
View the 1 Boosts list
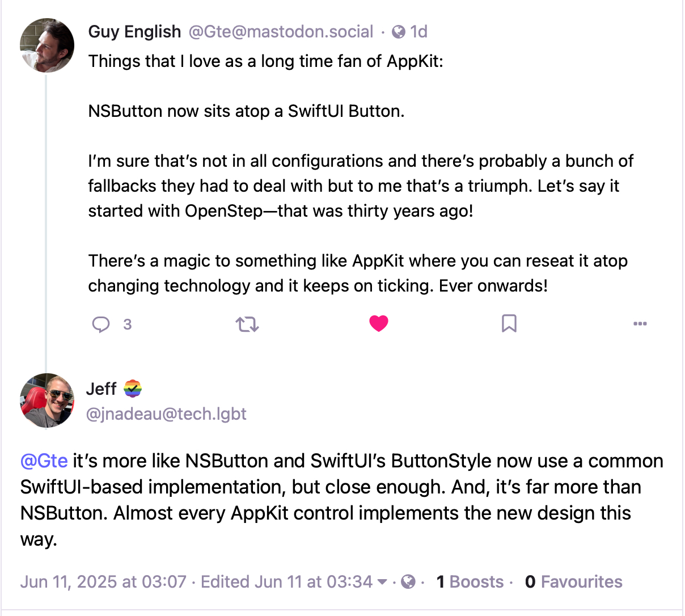[x=470, y=582]
